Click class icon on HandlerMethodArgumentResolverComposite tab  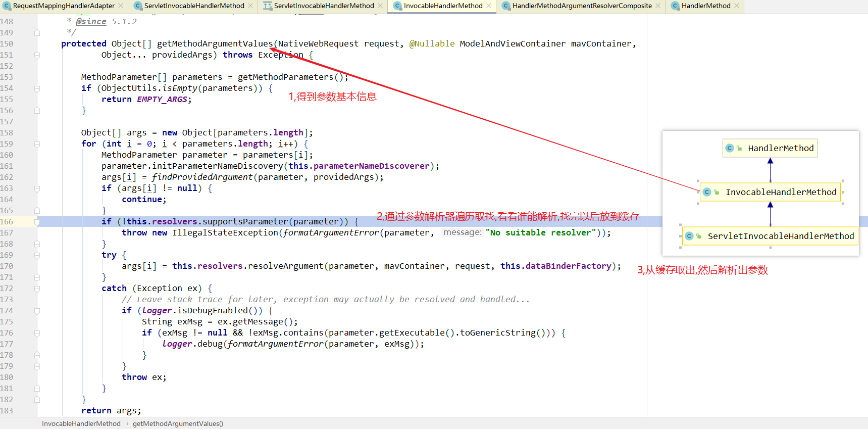(506, 6)
